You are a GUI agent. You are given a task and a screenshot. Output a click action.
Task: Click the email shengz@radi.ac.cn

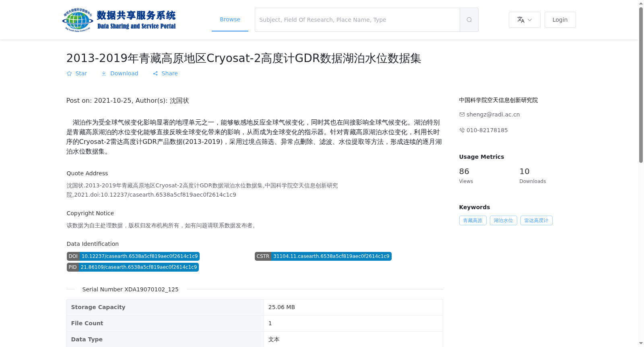(x=493, y=114)
